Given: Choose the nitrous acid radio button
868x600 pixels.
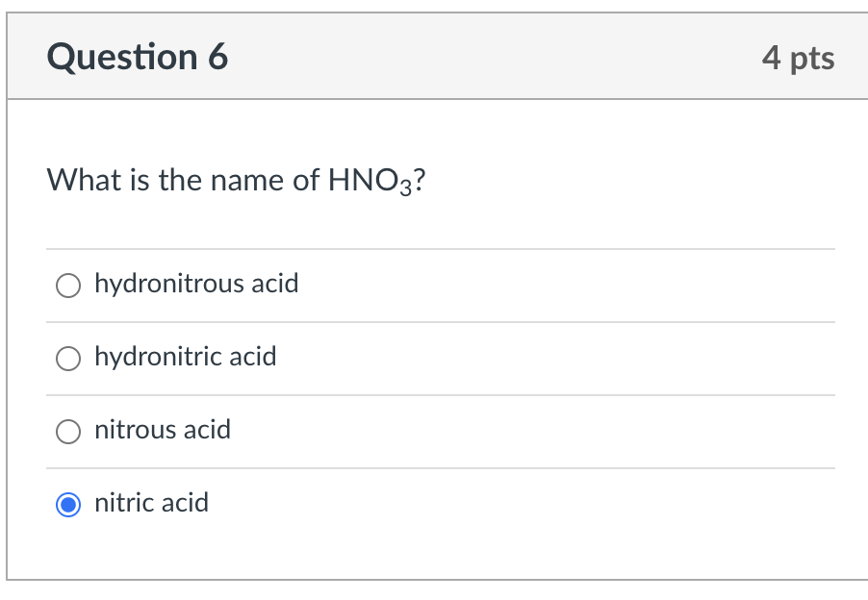Looking at the screenshot, I should pyautogui.click(x=67, y=431).
